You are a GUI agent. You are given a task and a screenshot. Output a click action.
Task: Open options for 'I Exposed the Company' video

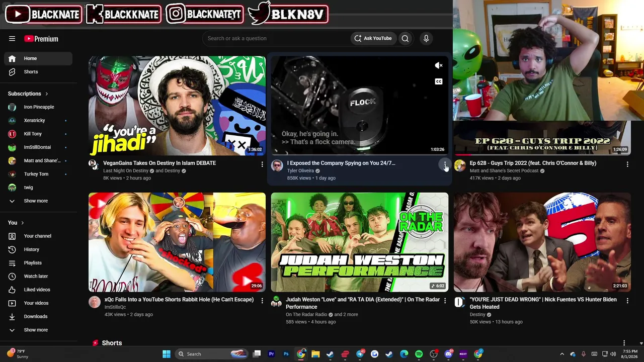pos(445,164)
